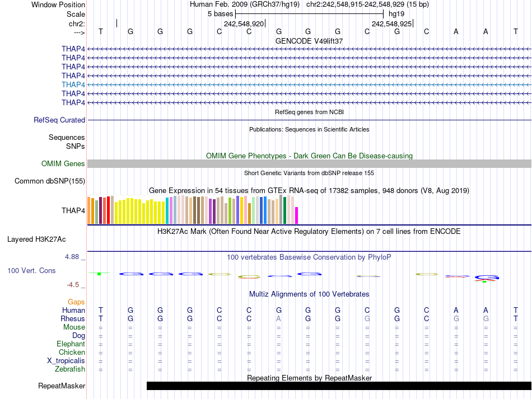Click the RepeatMasker track label on left
This screenshot has height=399, width=532.
[x=62, y=386]
